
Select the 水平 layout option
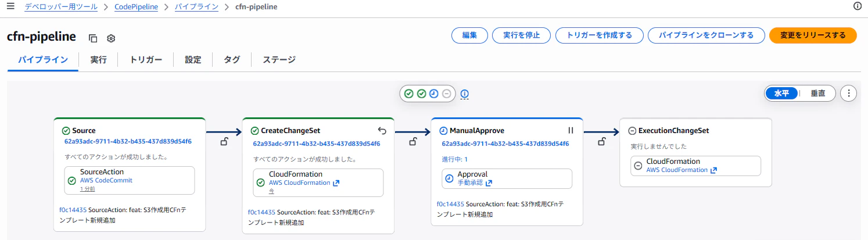tap(782, 93)
